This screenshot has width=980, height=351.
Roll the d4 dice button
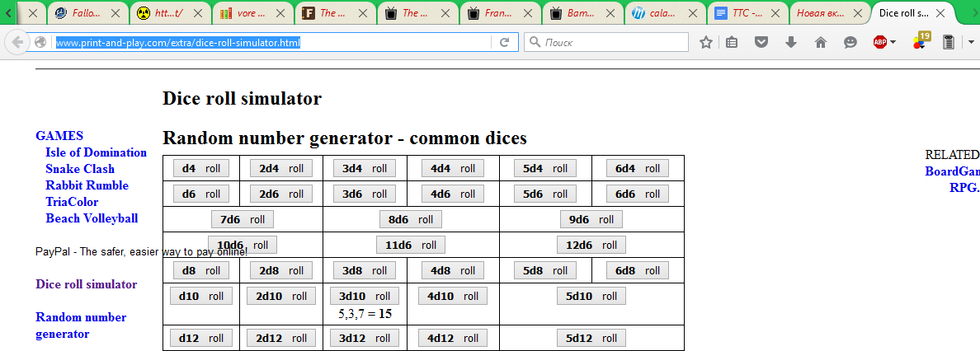point(201,169)
